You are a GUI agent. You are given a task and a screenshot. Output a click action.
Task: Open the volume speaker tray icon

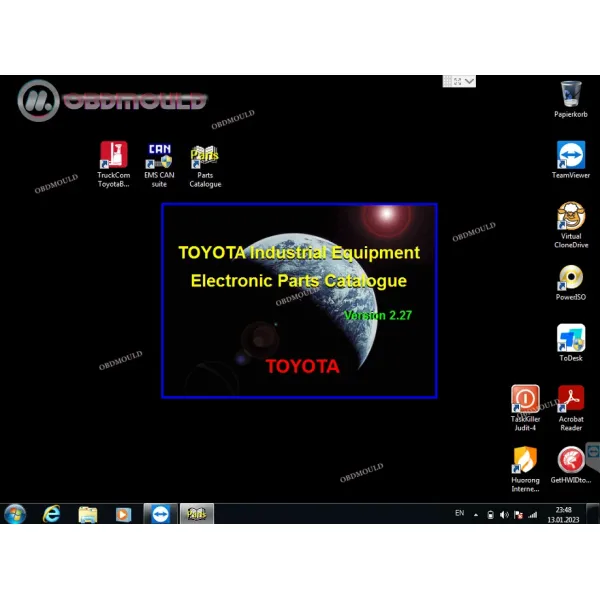[504, 515]
